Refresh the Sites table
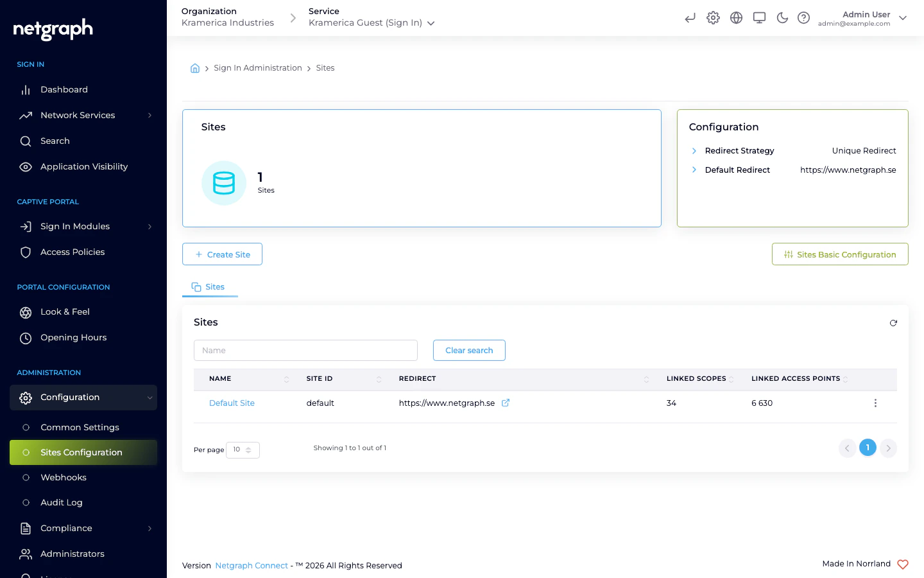 [893, 323]
